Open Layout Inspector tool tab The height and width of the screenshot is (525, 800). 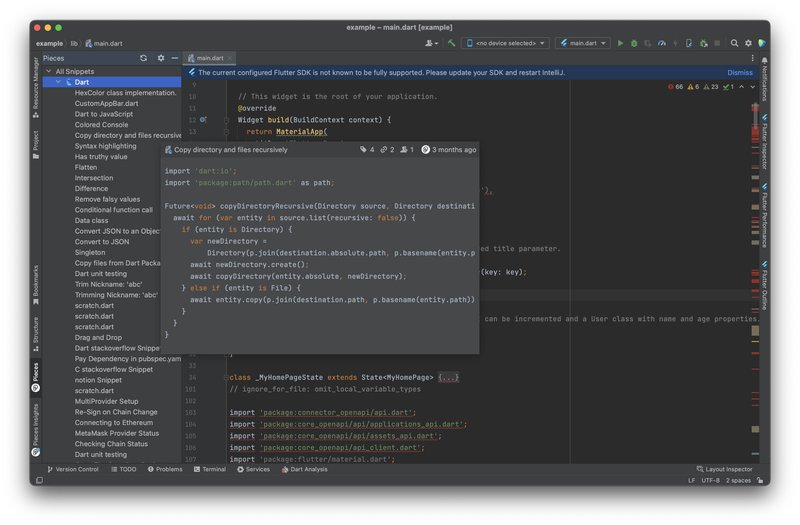(724, 469)
